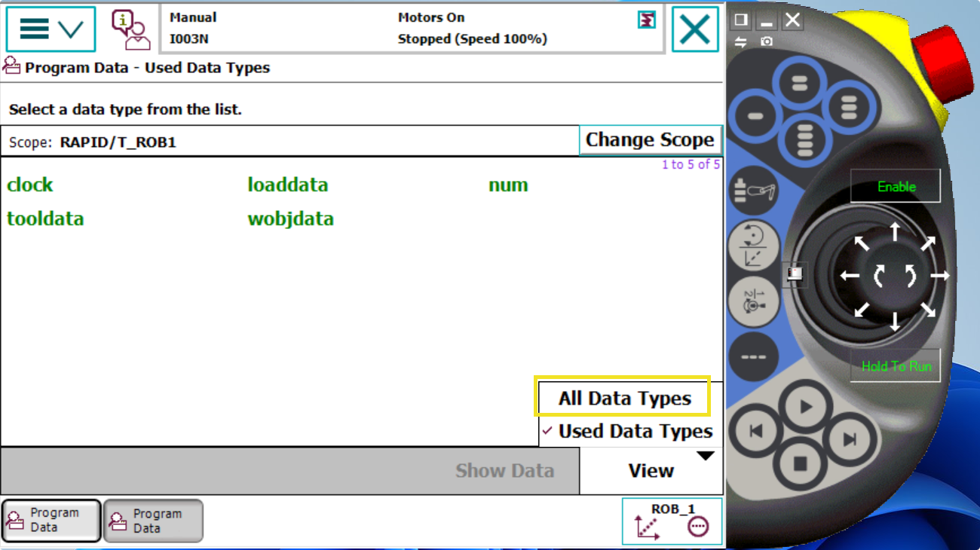The image size is (980, 550).
Task: Select the loaddata data type
Action: [288, 185]
